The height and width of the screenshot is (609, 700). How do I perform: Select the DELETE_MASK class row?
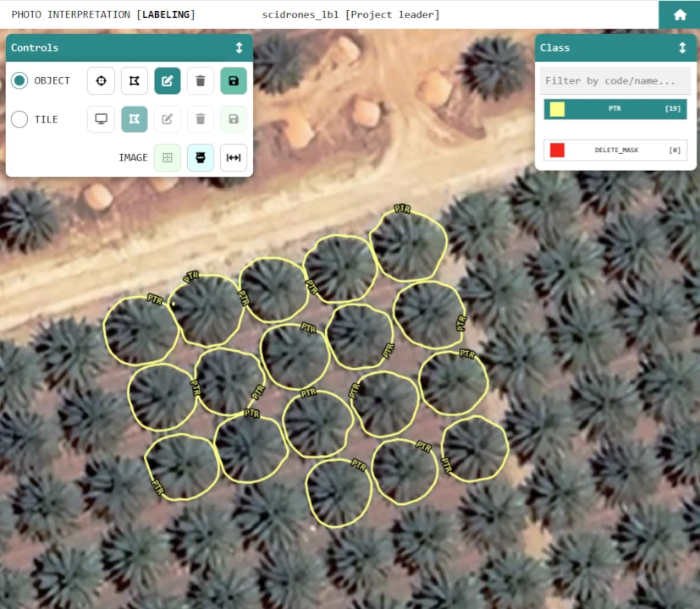point(615,150)
